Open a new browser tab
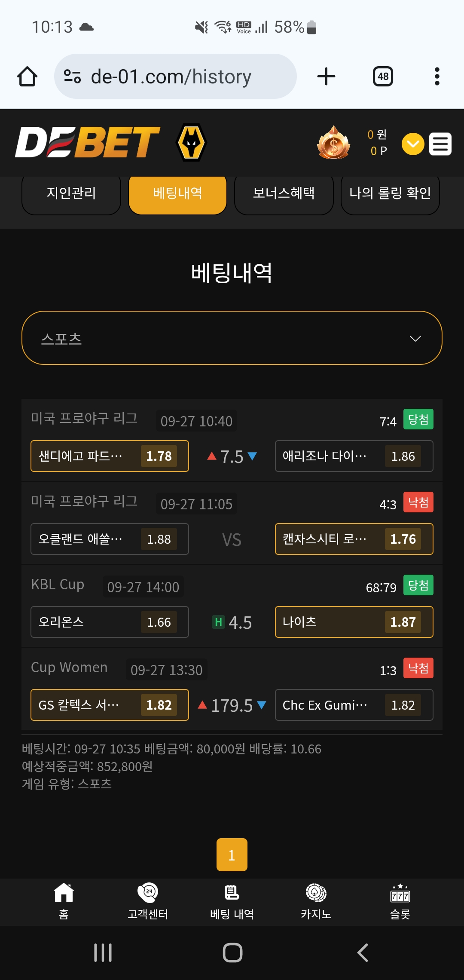Image resolution: width=464 pixels, height=980 pixels. 326,77
